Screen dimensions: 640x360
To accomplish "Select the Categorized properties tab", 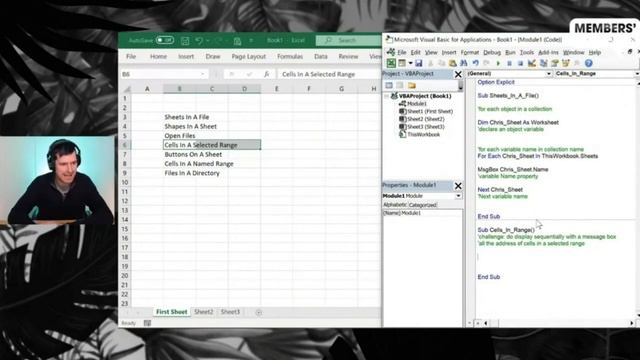I will tap(422, 205).
